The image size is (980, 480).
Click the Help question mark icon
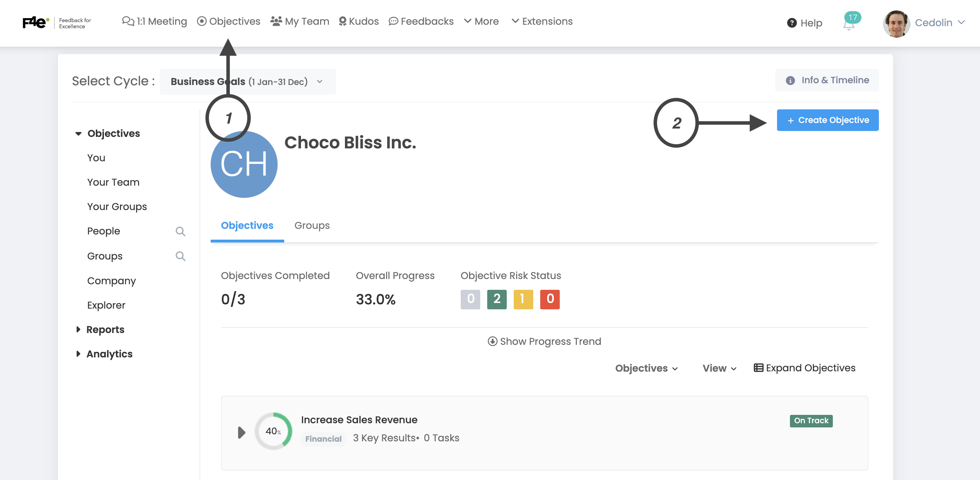coord(792,23)
